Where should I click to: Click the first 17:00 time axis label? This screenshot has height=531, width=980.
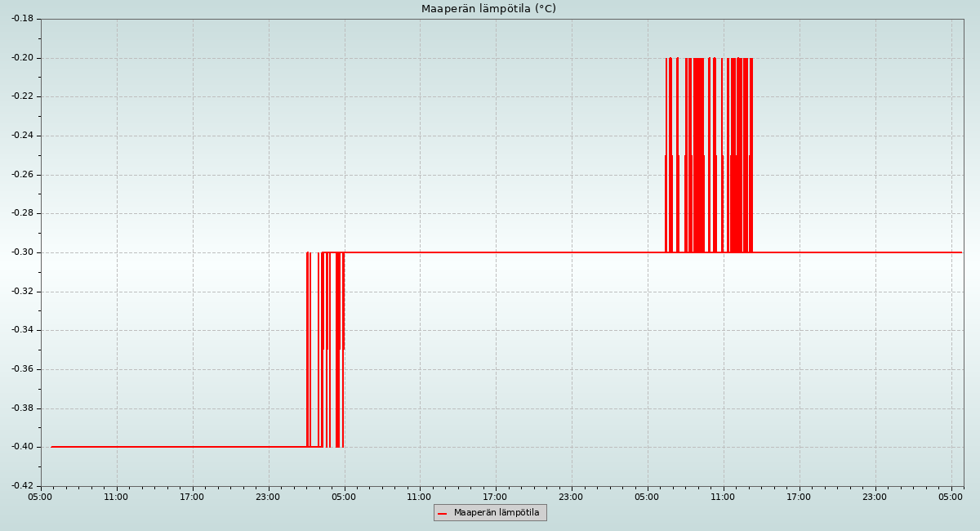(x=193, y=497)
